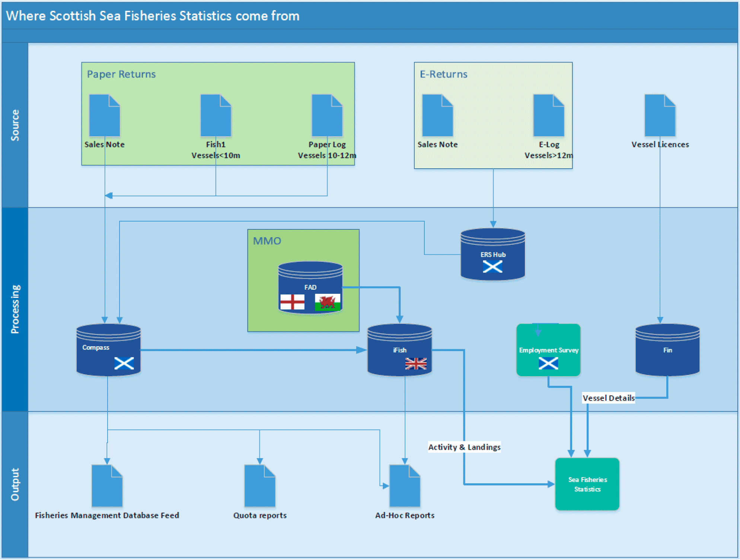Screen dimensions: 740x560
Task: Click the Paper Log document icon
Action: (x=327, y=115)
